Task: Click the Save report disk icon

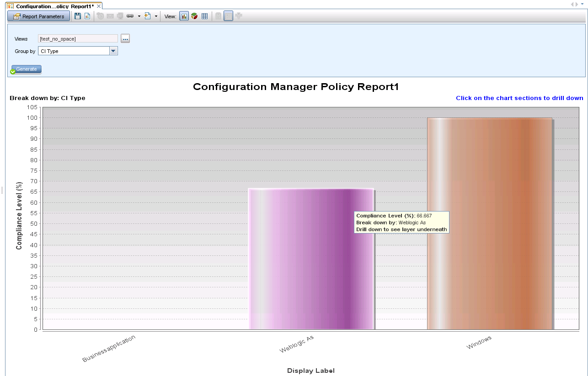Action: [78, 16]
